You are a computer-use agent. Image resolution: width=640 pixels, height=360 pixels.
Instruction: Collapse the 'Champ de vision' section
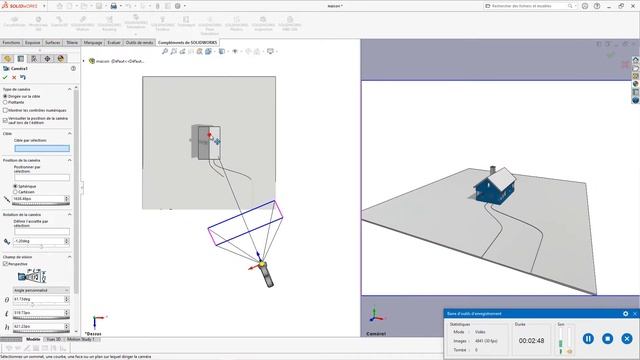(69, 257)
